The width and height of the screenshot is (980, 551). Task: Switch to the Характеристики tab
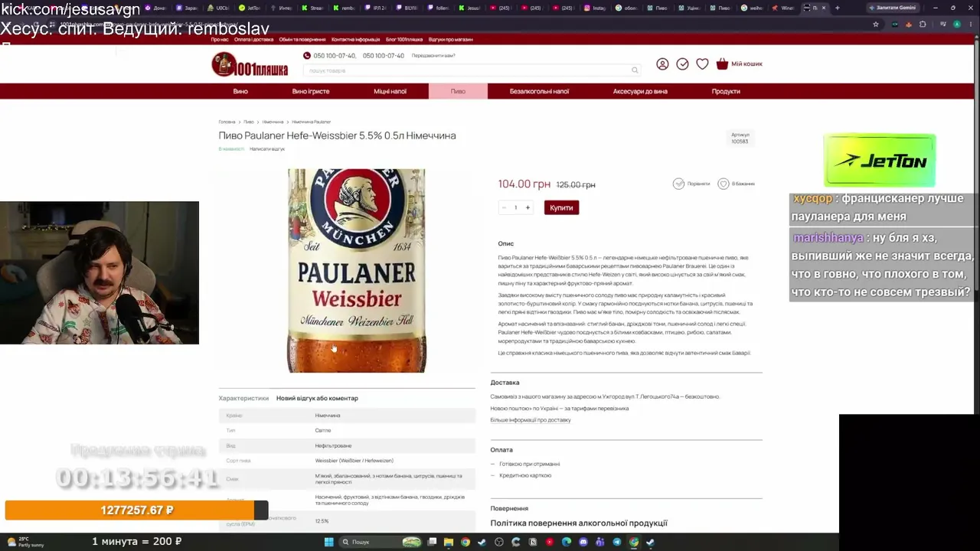click(x=243, y=398)
